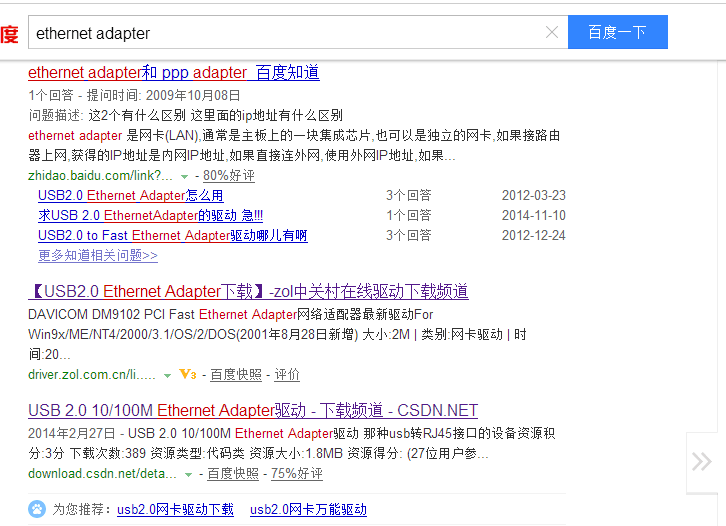The height and width of the screenshot is (526, 726).
Task: Show more with 更多知道相关问题>> link
Action: coord(98,255)
